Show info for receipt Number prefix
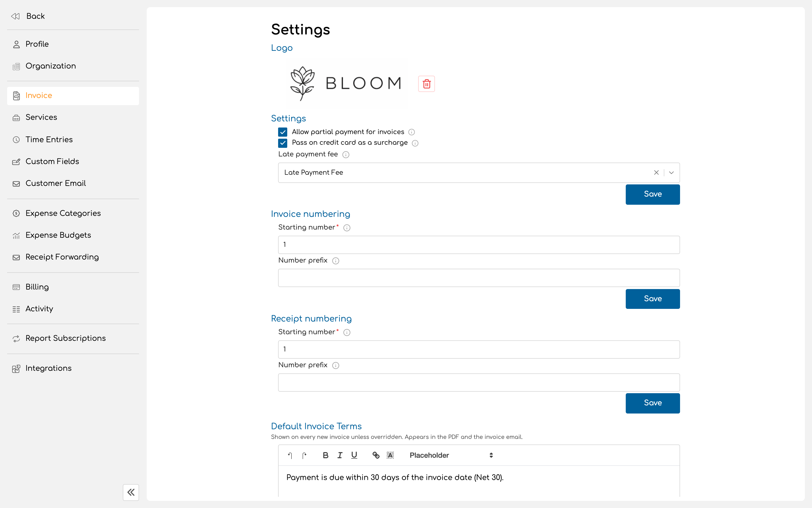Screen dimensions: 812x508 (x=335, y=365)
